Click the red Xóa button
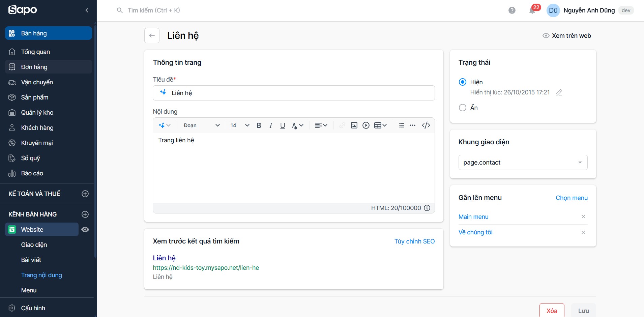Viewport: 644px width, 317px height. click(552, 310)
